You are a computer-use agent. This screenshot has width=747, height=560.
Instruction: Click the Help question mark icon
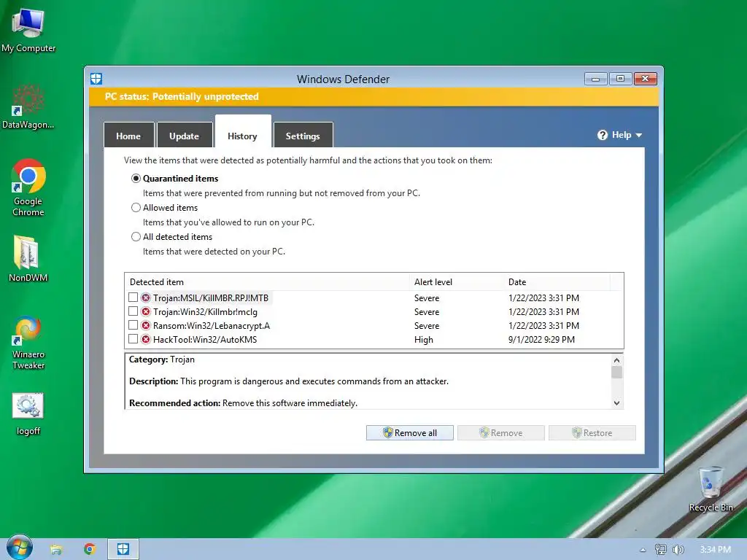[602, 135]
